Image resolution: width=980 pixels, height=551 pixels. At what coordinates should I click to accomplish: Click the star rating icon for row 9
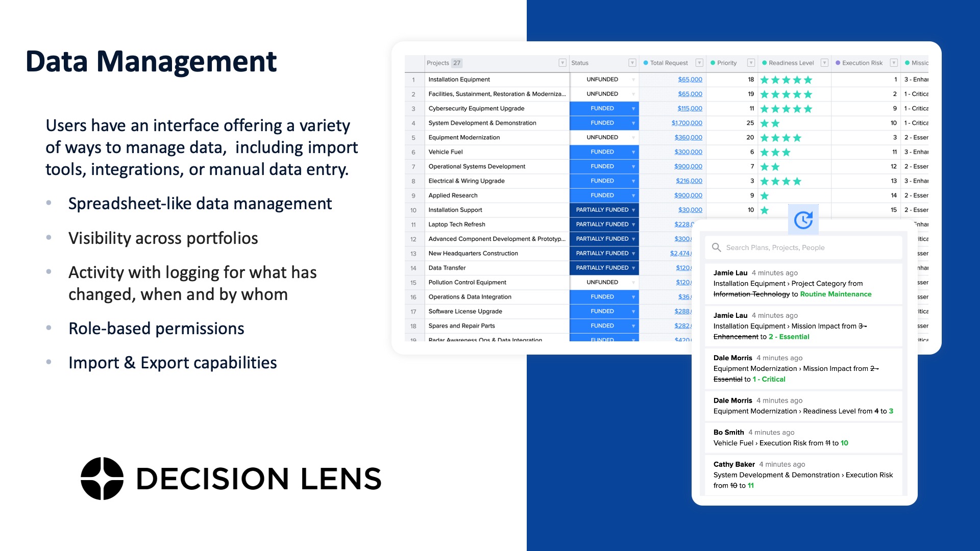(765, 195)
